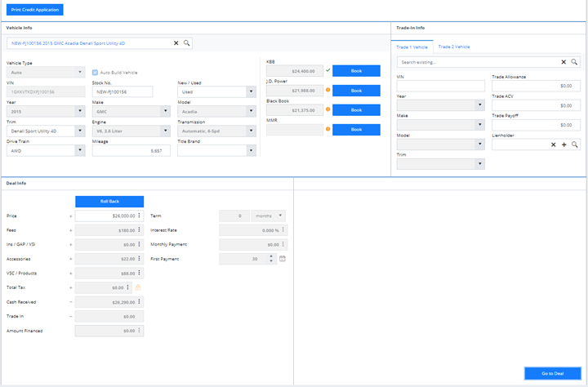Open Fees options three-dot menu
This screenshot has height=387, width=588.
pyautogui.click(x=139, y=230)
